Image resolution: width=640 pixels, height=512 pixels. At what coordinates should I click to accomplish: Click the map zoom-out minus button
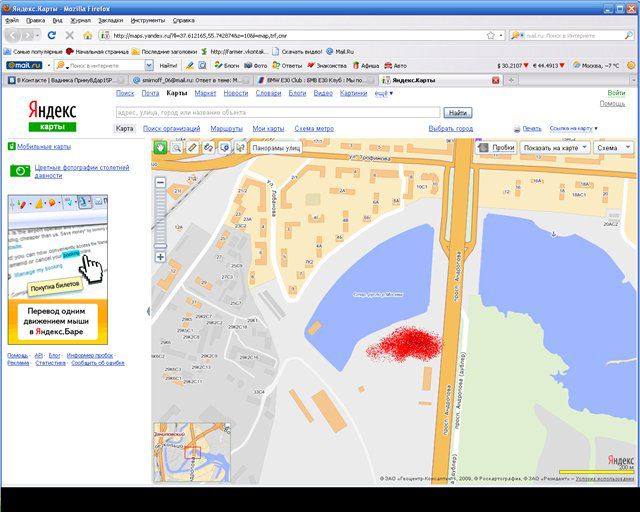[x=160, y=182]
